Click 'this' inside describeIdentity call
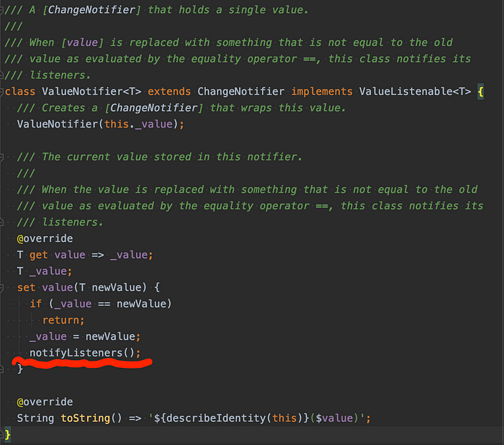 click(284, 418)
